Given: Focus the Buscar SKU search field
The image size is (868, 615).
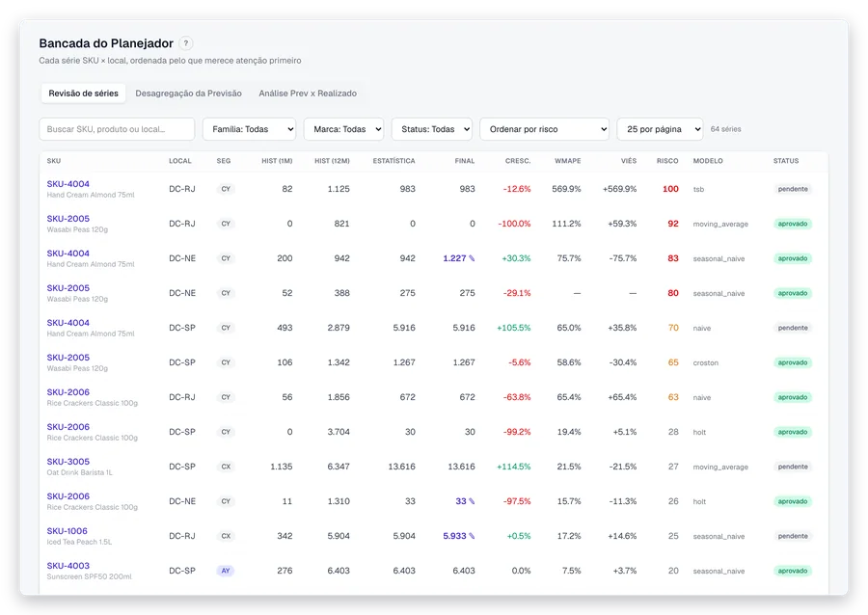Looking at the screenshot, I should (x=117, y=129).
